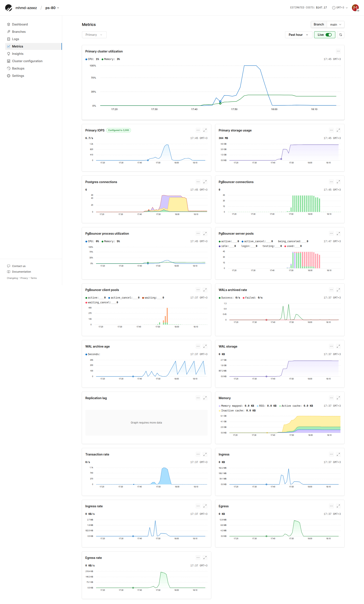Open the Documentation link

click(x=21, y=272)
